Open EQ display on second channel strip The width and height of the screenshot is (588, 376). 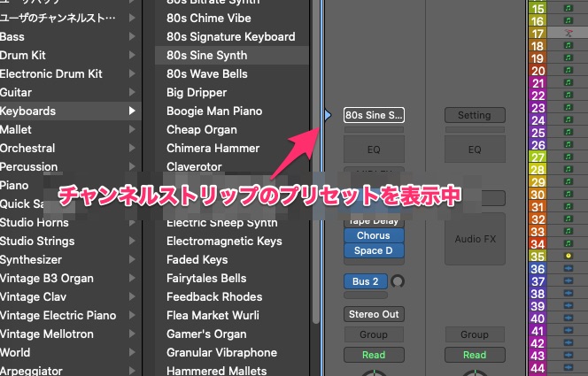(475, 149)
